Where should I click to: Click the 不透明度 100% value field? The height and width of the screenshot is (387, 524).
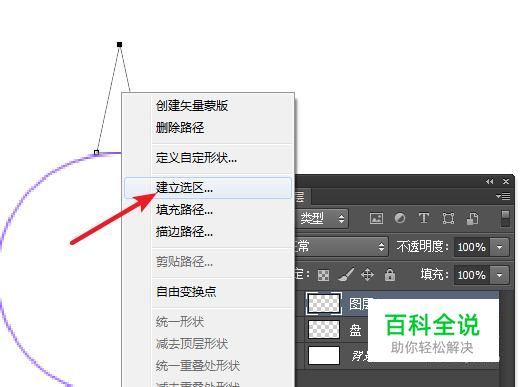(x=472, y=247)
